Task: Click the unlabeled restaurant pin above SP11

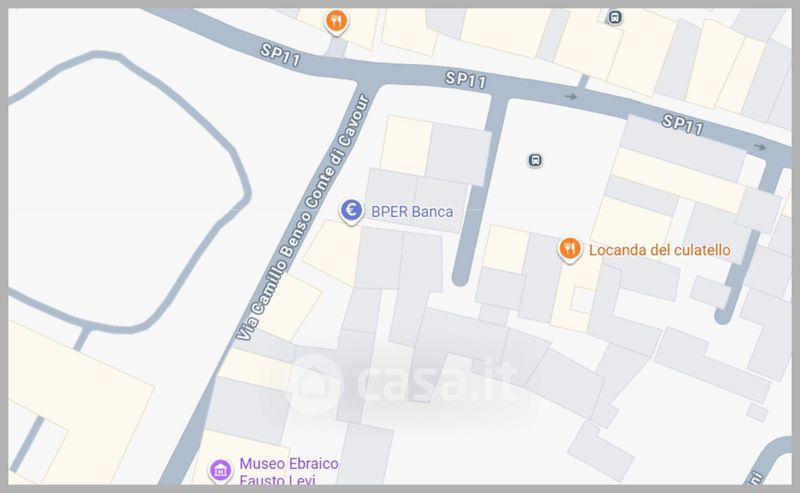Action: tap(336, 21)
